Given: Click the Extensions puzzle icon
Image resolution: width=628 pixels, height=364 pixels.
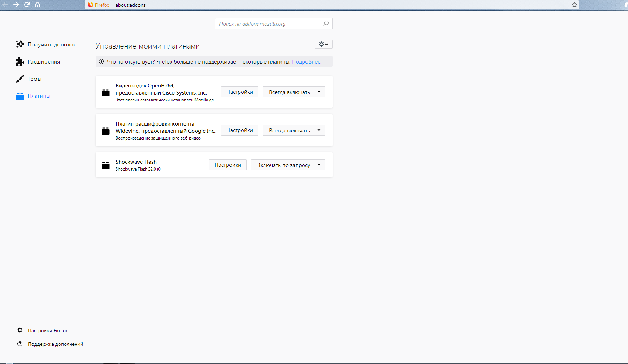Looking at the screenshot, I should coord(20,61).
